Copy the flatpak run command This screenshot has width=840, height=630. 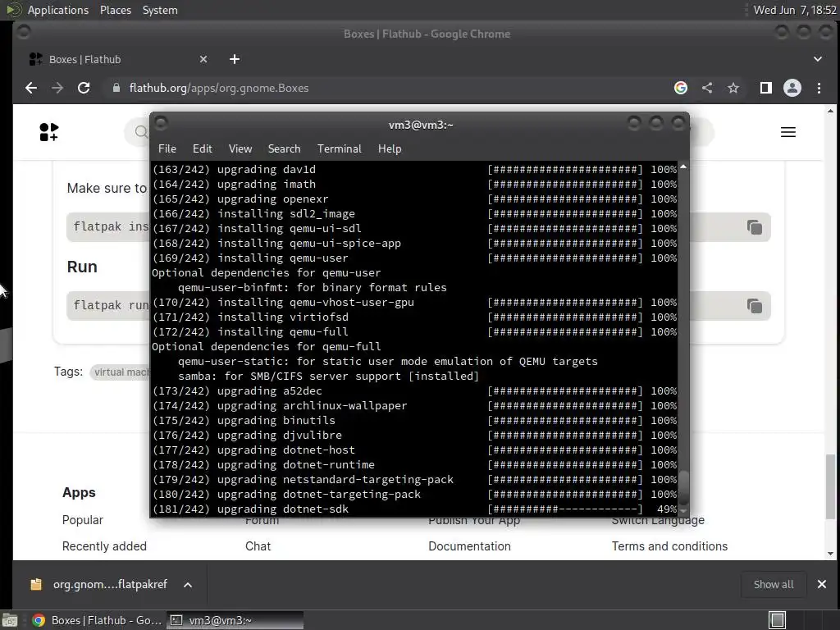(x=755, y=306)
